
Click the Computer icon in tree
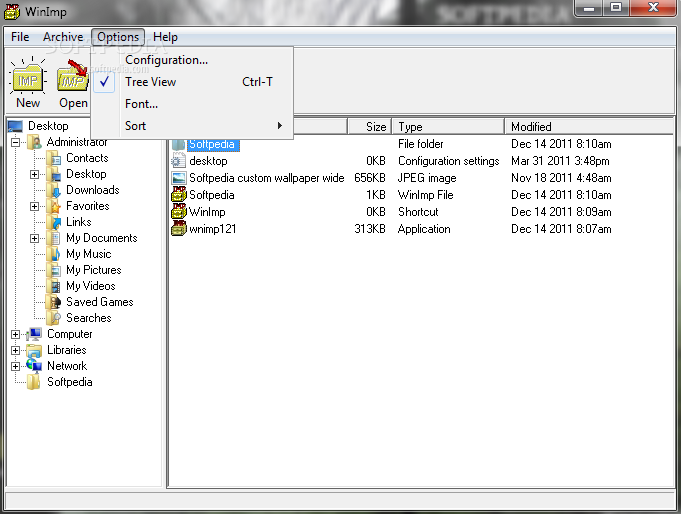(34, 334)
